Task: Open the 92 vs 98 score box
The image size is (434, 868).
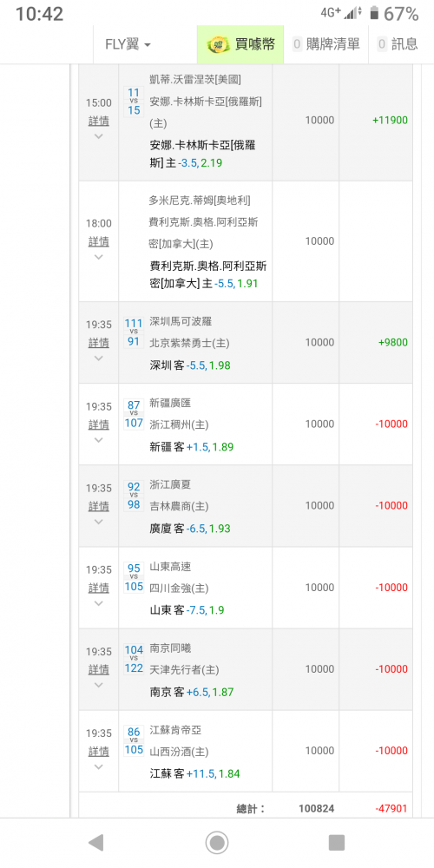Action: [x=134, y=496]
